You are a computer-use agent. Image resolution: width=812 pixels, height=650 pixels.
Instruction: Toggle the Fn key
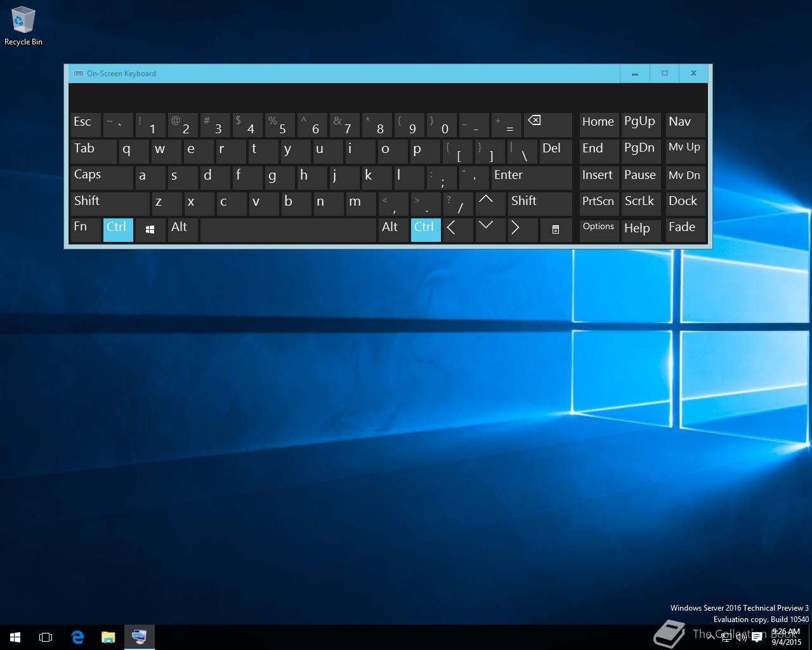86,230
